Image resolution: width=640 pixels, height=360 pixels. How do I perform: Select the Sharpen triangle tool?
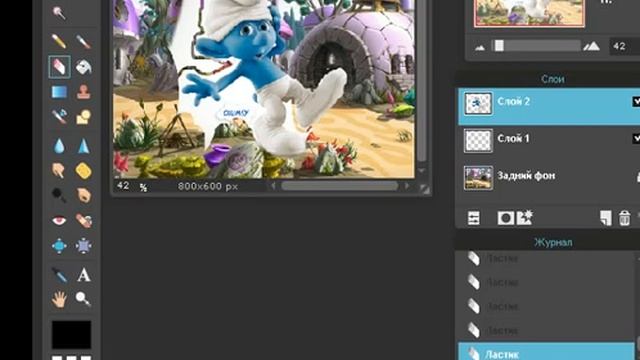(83, 146)
